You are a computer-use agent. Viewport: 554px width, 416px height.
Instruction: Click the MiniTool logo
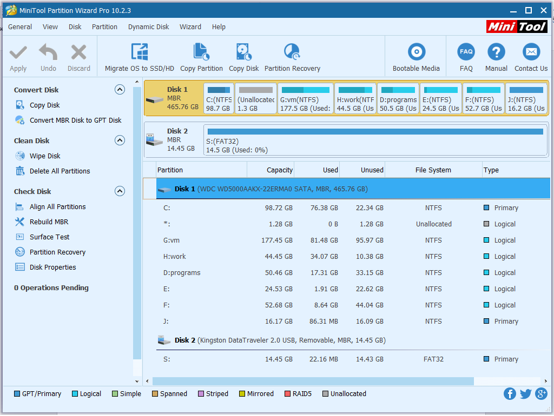pyautogui.click(x=517, y=27)
